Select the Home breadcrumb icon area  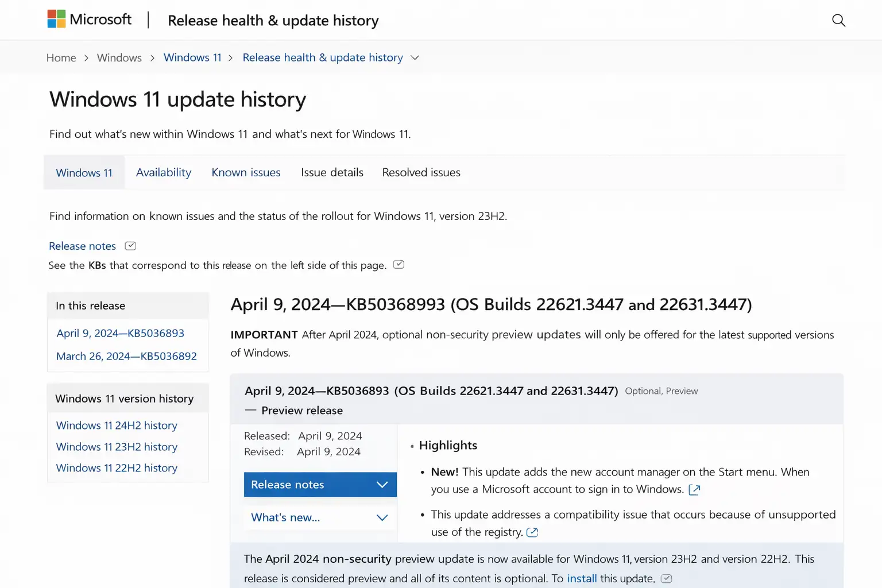point(61,57)
